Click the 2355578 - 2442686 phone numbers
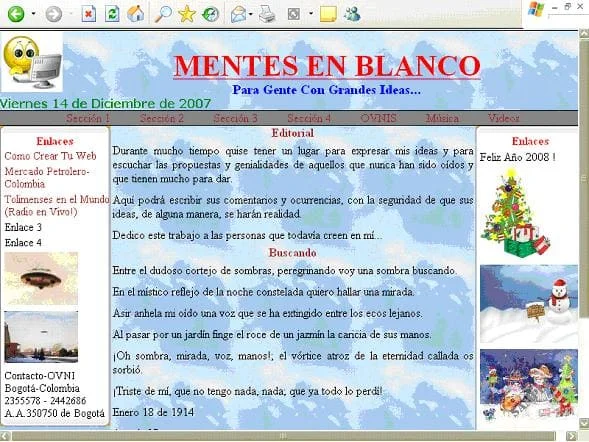 pyautogui.click(x=45, y=401)
